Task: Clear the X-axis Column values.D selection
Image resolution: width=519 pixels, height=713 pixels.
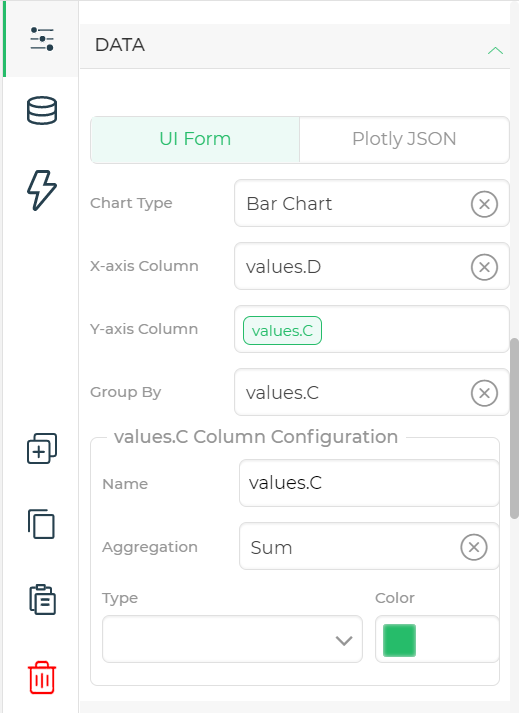Action: click(484, 267)
